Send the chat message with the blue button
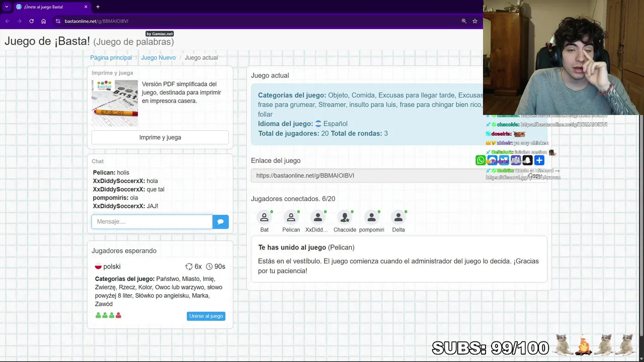Viewport: 644px width, 362px height. [220, 222]
